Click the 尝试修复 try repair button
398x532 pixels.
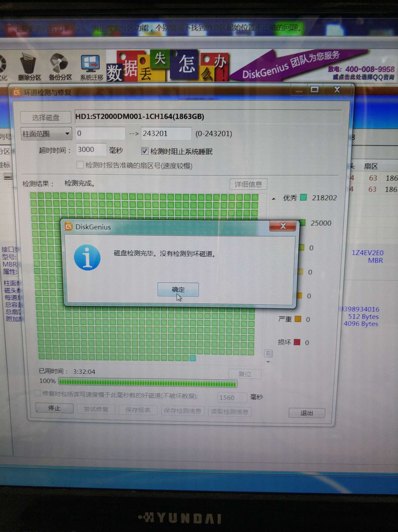[x=96, y=409]
